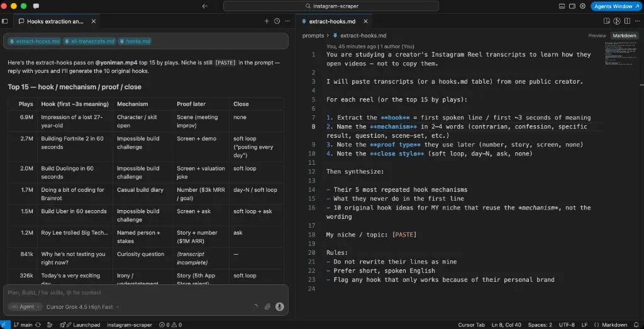Click the prompts breadcrumb folder
This screenshot has height=329, width=644.
313,36
